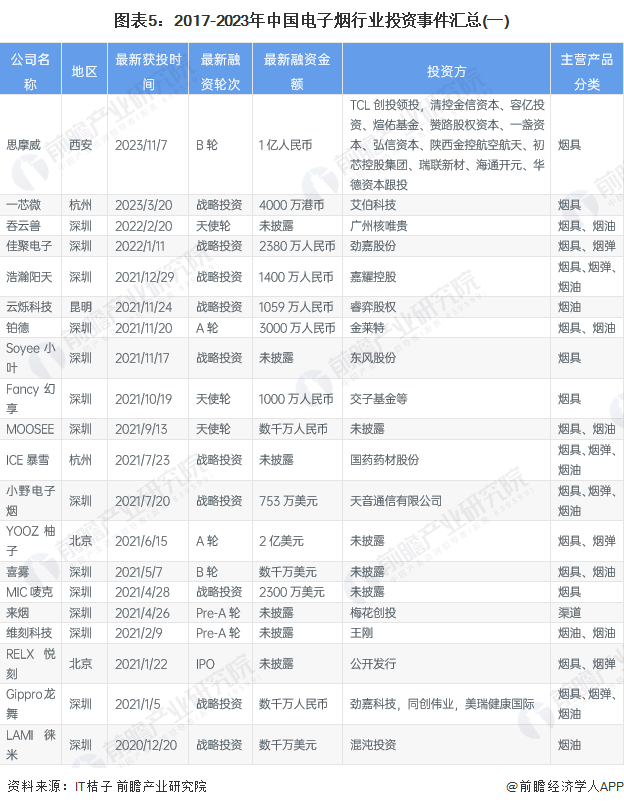Click investor 王刚
624x807 pixels.
361,633
